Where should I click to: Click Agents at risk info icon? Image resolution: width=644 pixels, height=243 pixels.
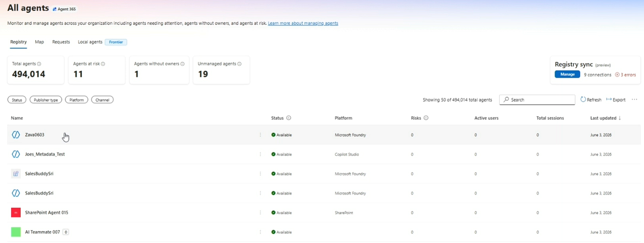[x=103, y=64]
